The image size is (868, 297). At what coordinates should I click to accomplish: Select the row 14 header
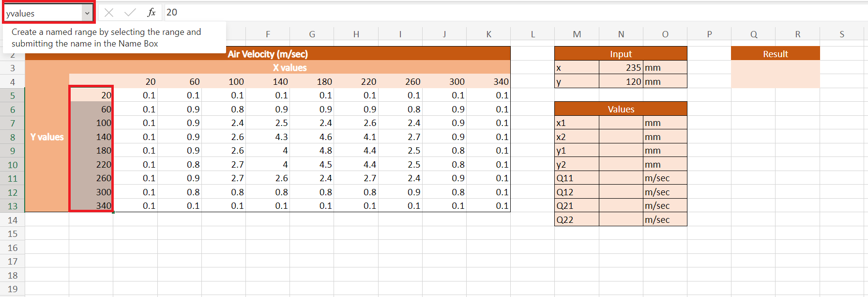point(13,220)
